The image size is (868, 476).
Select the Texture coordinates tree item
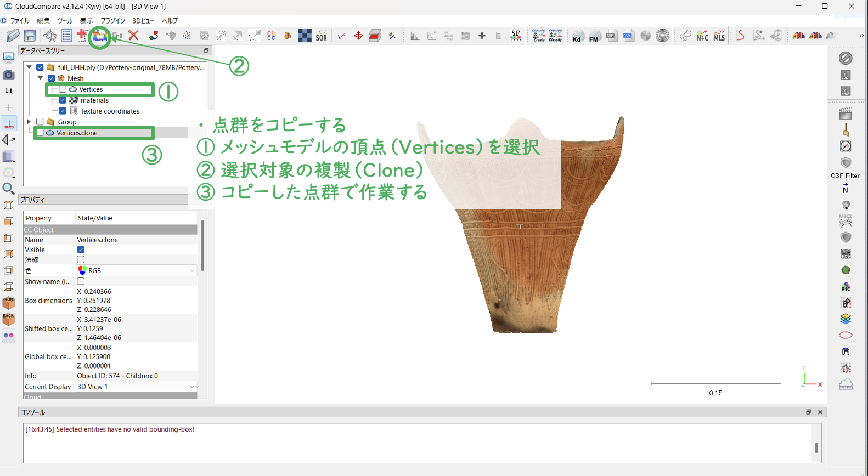[x=110, y=111]
